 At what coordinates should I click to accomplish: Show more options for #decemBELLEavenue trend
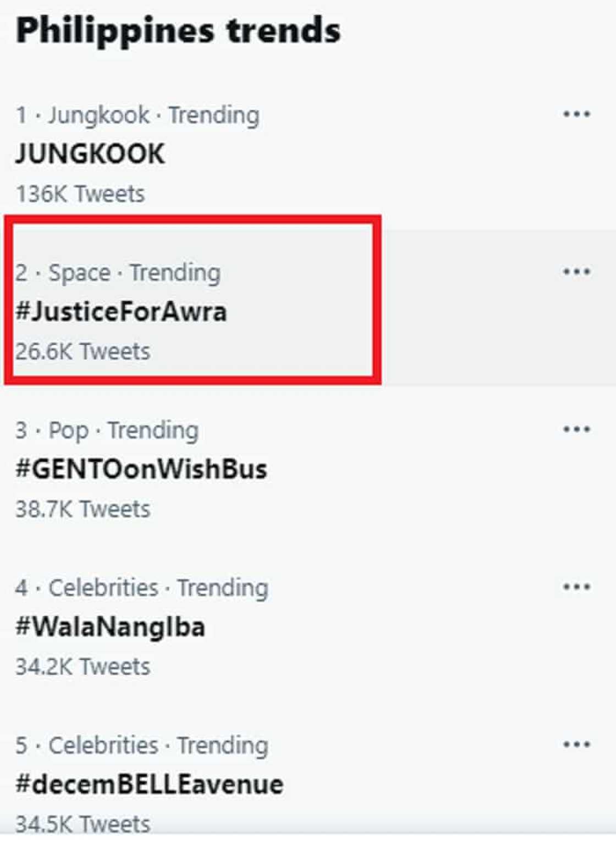[576, 745]
